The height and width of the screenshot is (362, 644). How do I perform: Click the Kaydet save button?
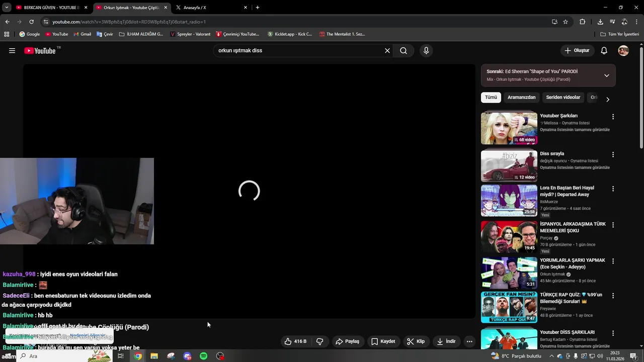point(383,341)
